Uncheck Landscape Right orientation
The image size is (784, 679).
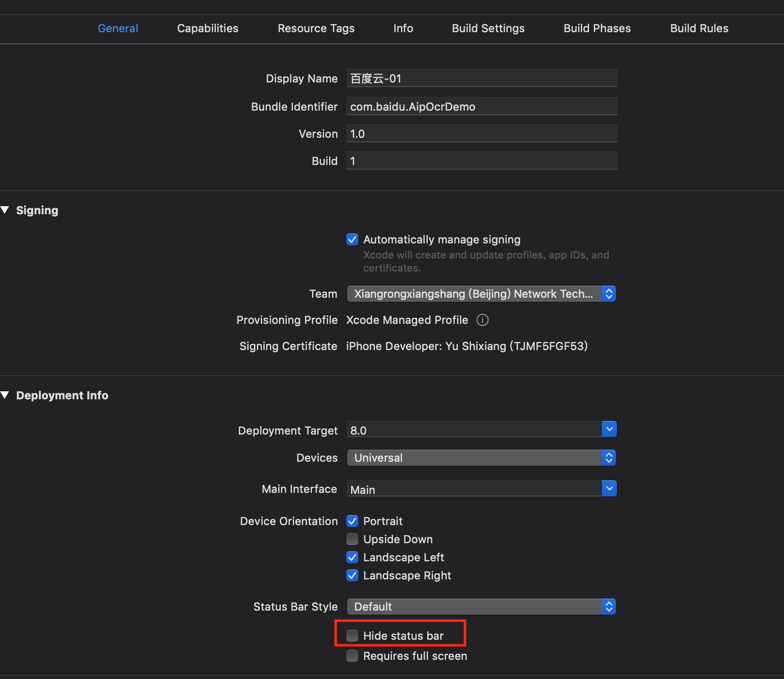pyautogui.click(x=352, y=575)
